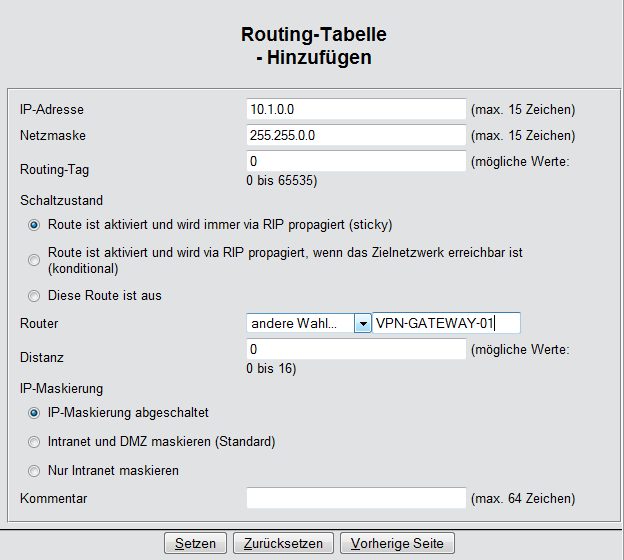Screen dimensions: 624x560
Task: Select the konditional RIP route option
Action: (x=35, y=260)
